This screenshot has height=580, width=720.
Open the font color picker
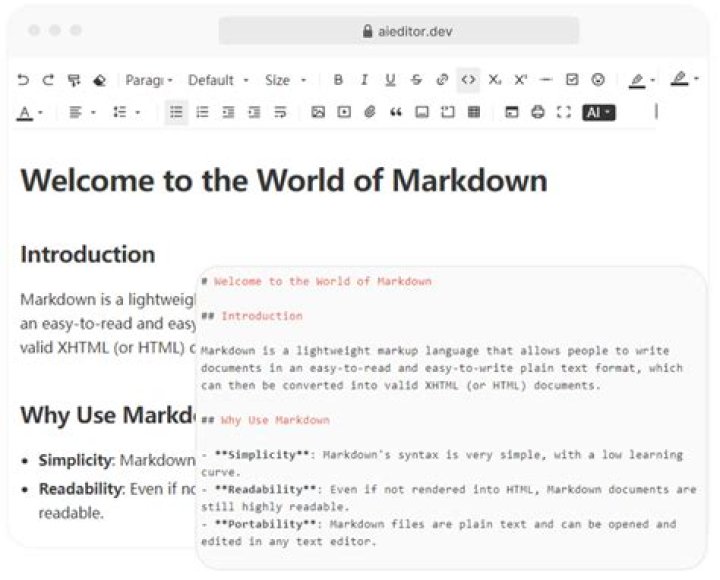[29, 113]
